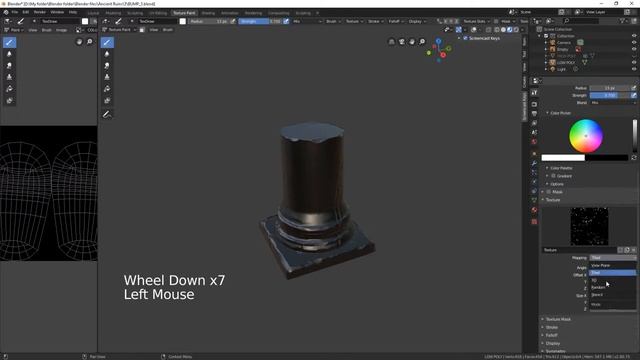Expand the Color Palette panel
Viewport: 640px width, 360px height.
(561, 168)
